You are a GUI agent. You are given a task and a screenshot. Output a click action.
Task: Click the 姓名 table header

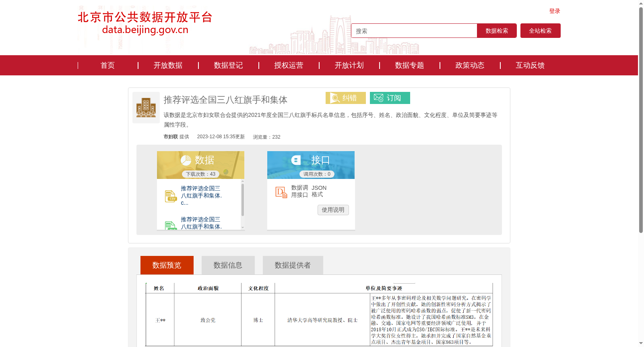click(159, 288)
